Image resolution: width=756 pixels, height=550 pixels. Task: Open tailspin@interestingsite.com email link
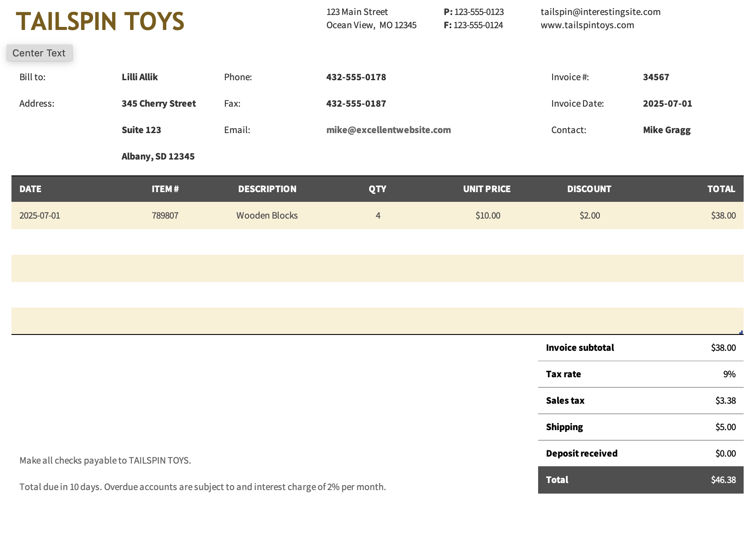click(600, 12)
